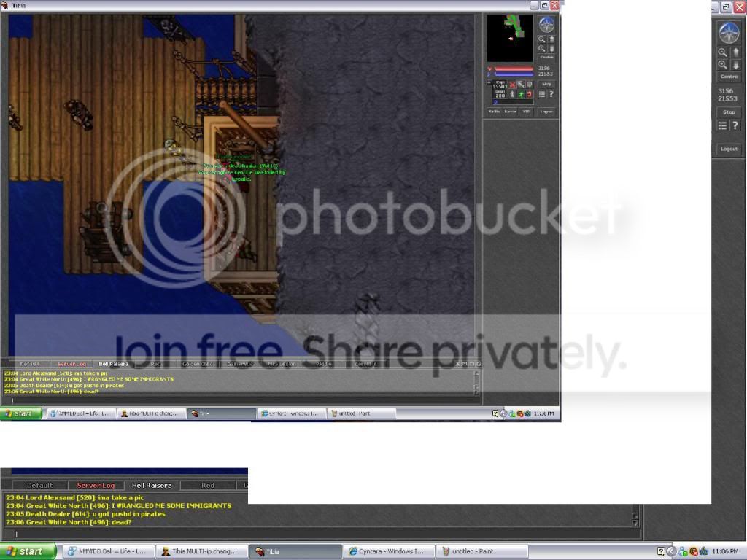Click the compass rose in the small Tibia window

coord(547,25)
